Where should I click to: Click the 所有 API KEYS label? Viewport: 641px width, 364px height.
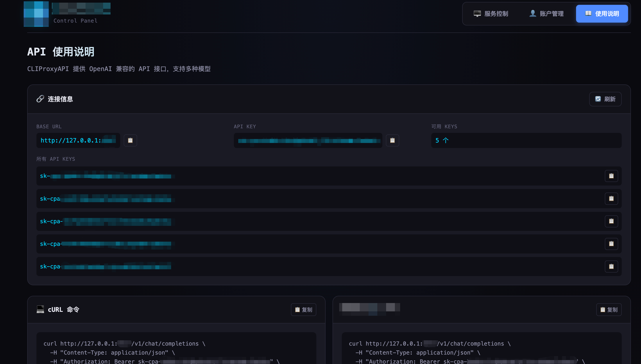[56, 159]
